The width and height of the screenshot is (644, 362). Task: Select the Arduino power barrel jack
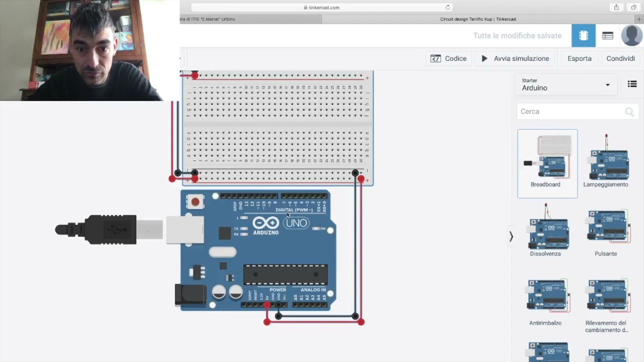point(190,295)
